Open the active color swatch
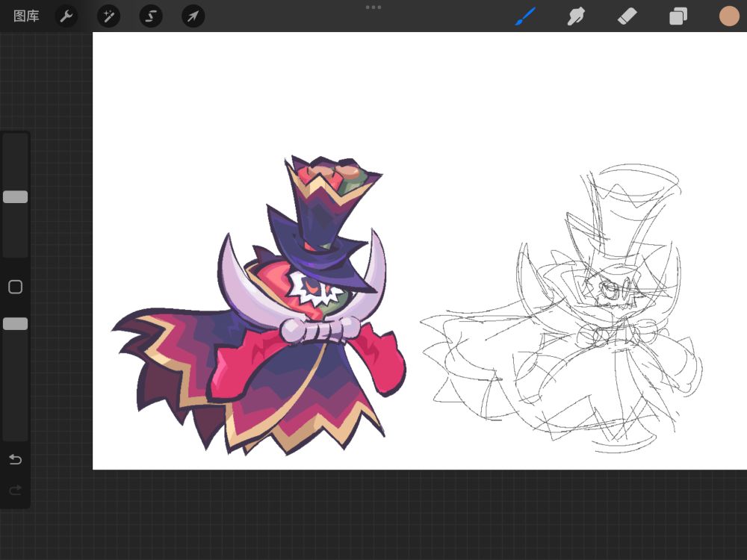 coord(729,16)
